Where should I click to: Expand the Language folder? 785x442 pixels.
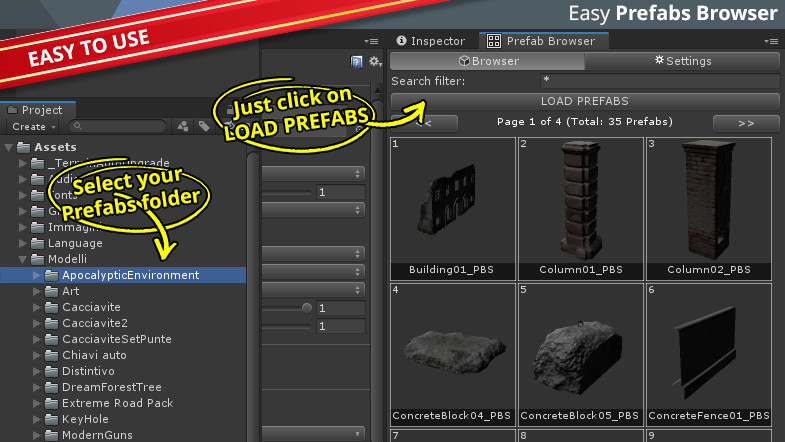[23, 243]
